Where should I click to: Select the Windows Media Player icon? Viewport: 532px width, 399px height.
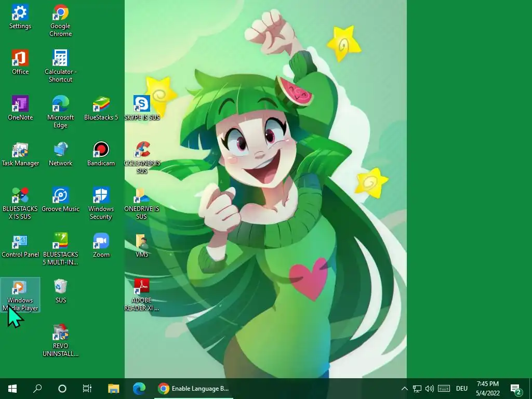(x=20, y=295)
